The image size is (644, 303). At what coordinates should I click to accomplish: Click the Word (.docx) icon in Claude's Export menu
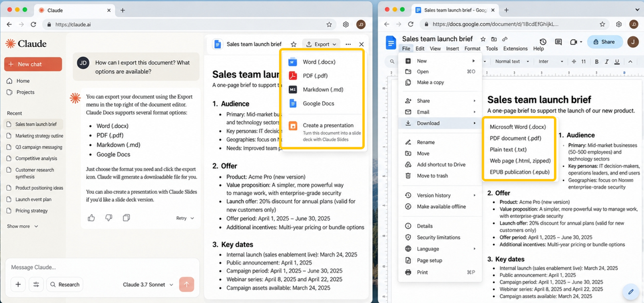(x=293, y=62)
